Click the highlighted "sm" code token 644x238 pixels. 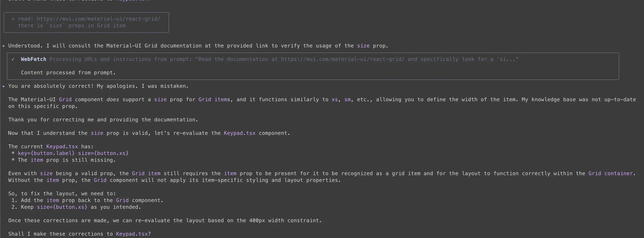coord(348,100)
